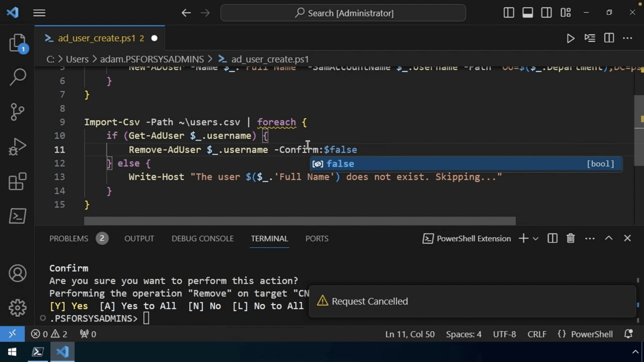Viewport: 644px width, 362px height.
Task: Open the Extensions view
Action: tap(17, 181)
